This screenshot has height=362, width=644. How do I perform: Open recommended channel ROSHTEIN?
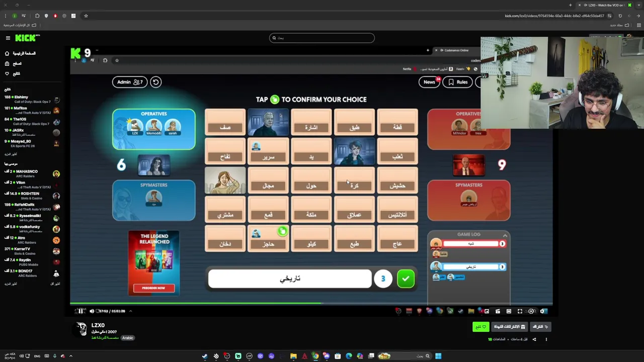(31, 196)
